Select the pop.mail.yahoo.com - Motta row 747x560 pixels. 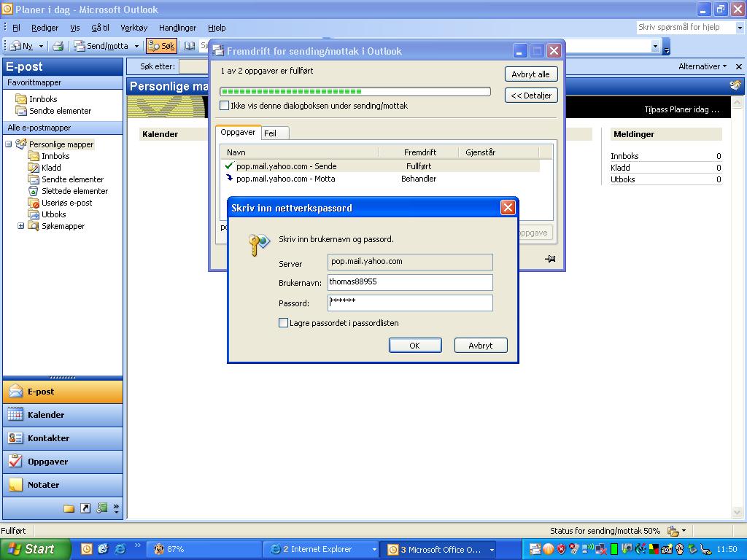click(x=380, y=179)
